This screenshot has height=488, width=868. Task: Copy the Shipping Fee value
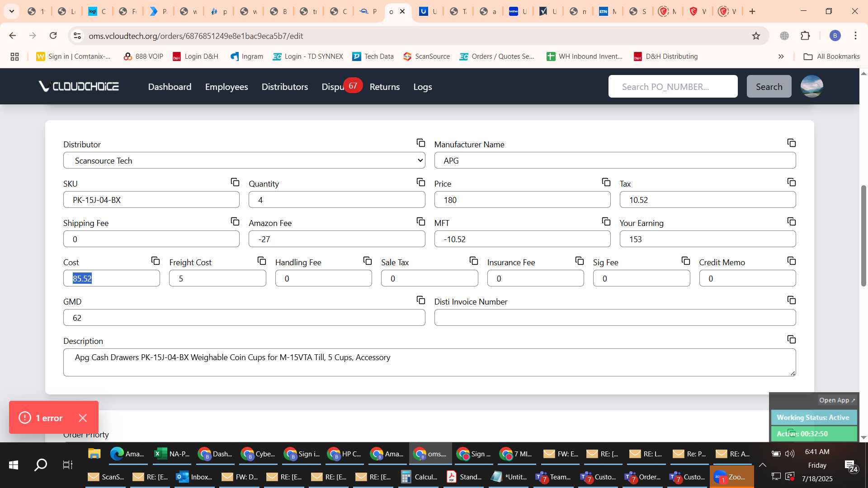click(x=235, y=221)
